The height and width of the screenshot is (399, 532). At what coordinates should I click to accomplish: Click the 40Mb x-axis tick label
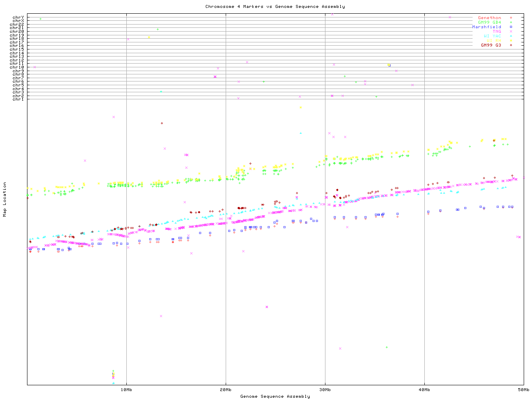point(424,390)
